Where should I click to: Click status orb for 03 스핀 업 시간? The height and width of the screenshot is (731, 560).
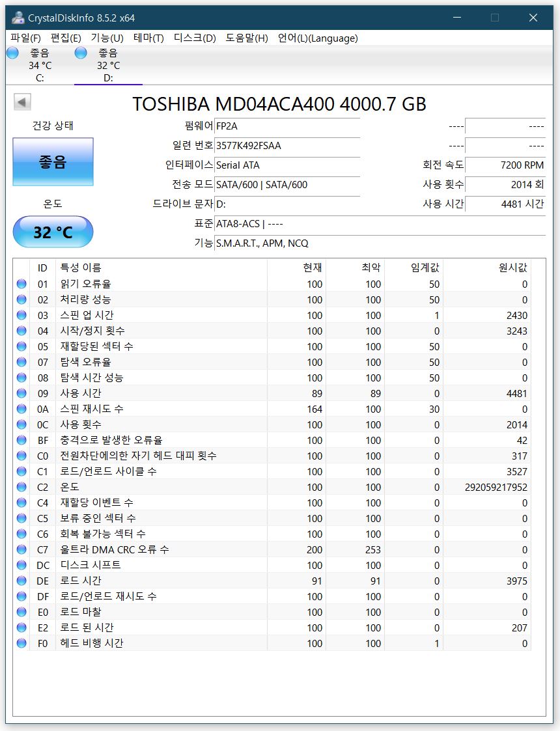[x=21, y=315]
